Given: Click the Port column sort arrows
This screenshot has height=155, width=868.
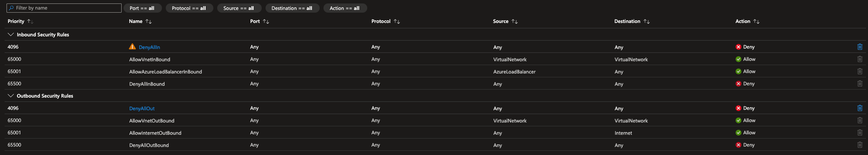Looking at the screenshot, I should click(266, 21).
